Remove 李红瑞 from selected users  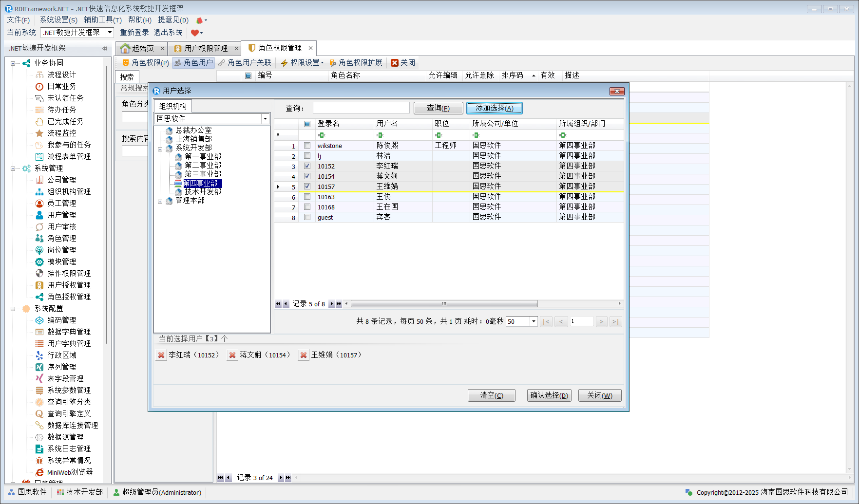click(161, 355)
